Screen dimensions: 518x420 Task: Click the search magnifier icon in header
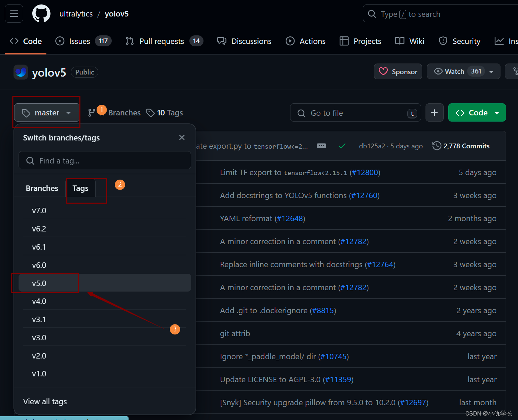(x=372, y=14)
